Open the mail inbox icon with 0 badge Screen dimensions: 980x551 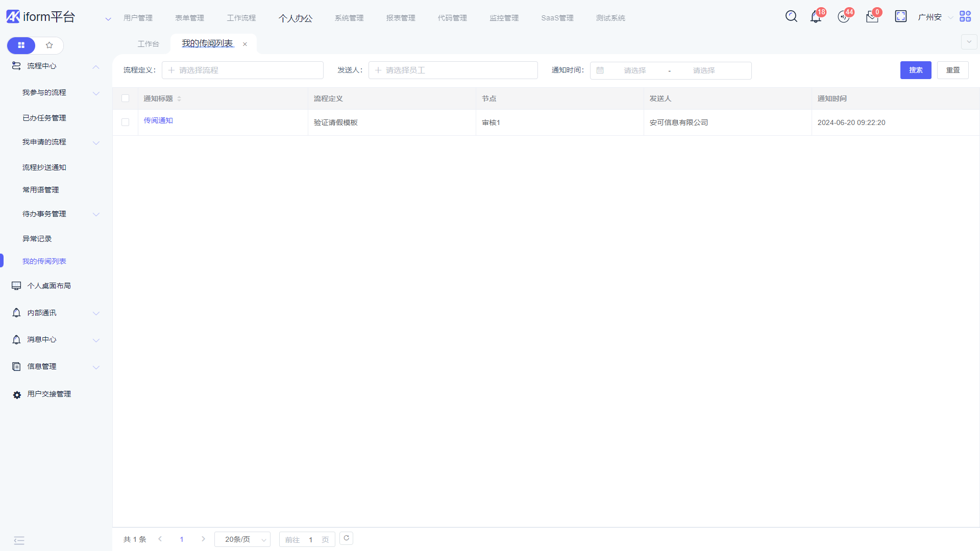point(872,17)
